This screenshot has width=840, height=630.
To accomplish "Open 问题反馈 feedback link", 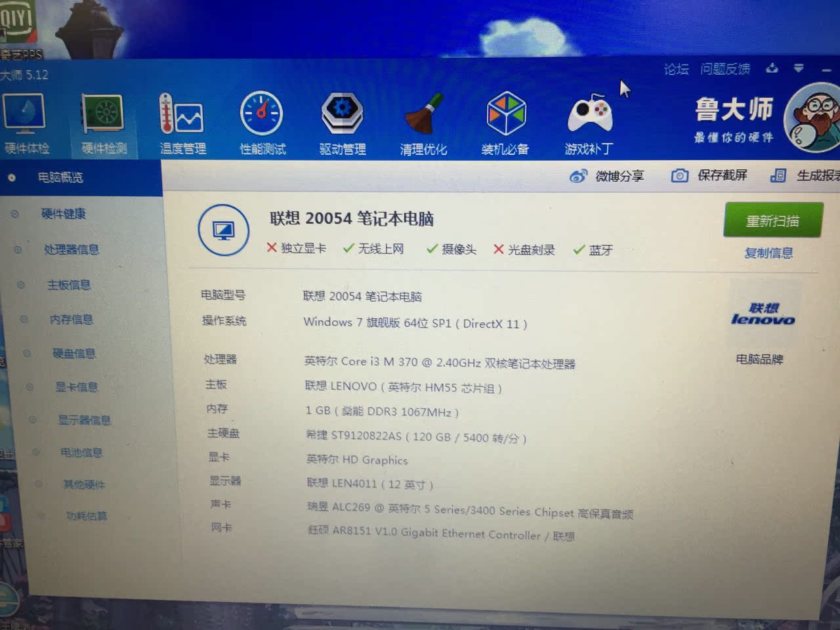I will pyautogui.click(x=725, y=69).
